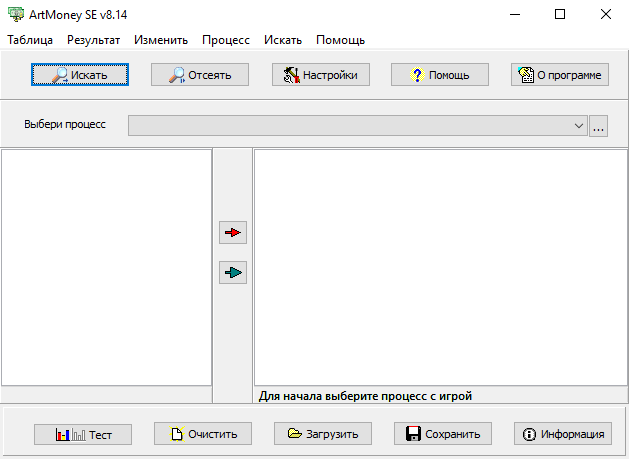Click the ArtMoney title bar app icon
The width and height of the screenshot is (629, 459).
pyautogui.click(x=16, y=14)
